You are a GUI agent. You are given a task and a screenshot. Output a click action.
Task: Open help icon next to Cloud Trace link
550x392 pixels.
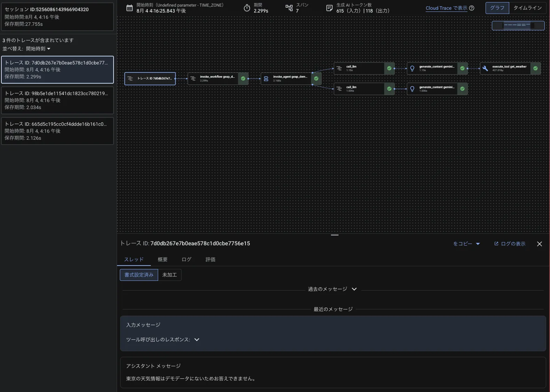[472, 8]
